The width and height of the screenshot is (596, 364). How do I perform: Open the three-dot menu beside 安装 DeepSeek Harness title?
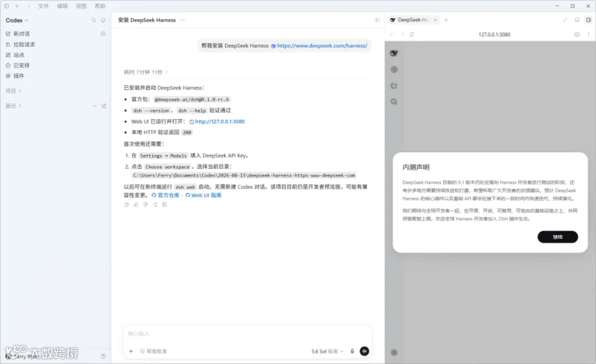pyautogui.click(x=183, y=20)
